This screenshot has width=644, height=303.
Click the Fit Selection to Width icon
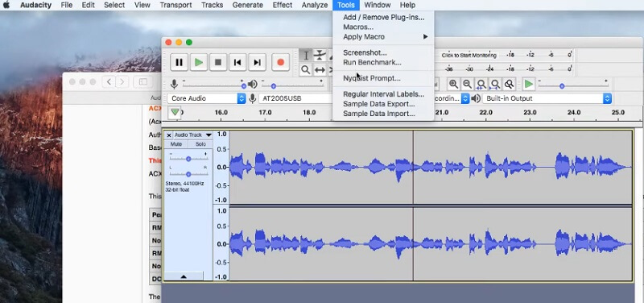point(481,85)
